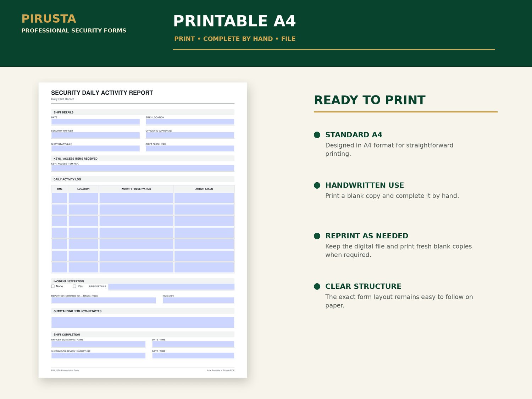Click the Site / Location input field

190,122
